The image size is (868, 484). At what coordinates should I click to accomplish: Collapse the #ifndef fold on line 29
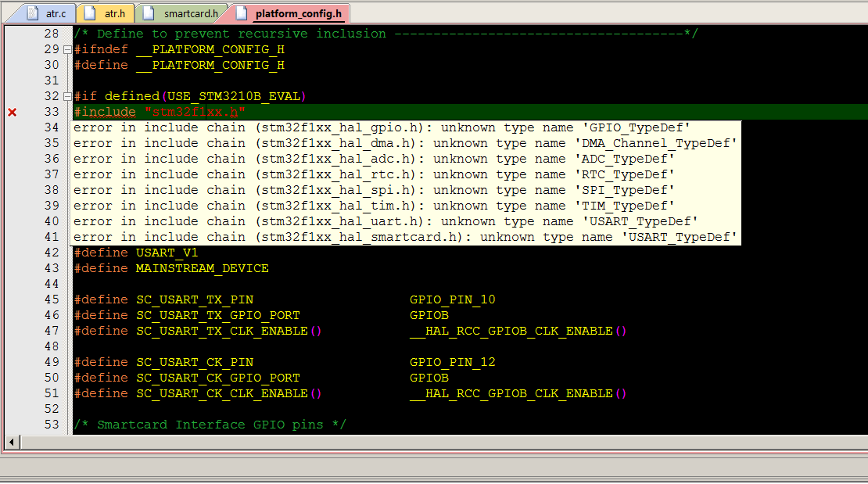[x=67, y=49]
